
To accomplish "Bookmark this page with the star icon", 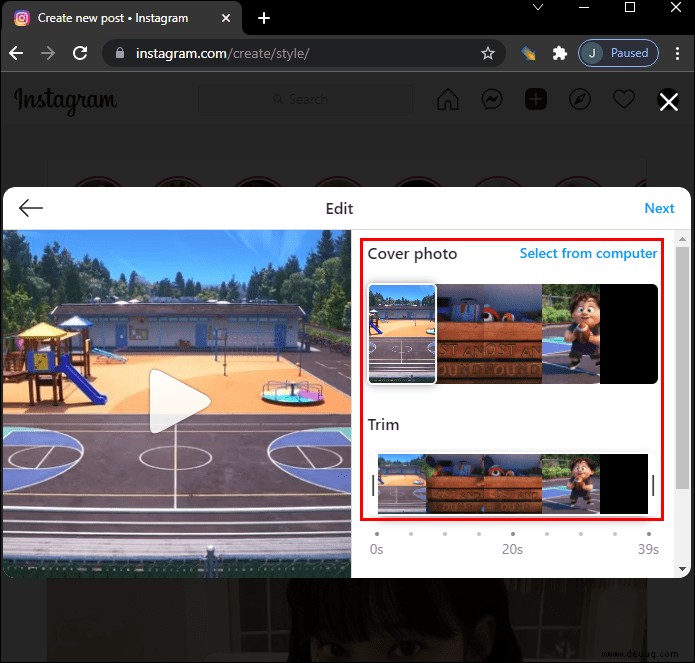I will pos(488,53).
